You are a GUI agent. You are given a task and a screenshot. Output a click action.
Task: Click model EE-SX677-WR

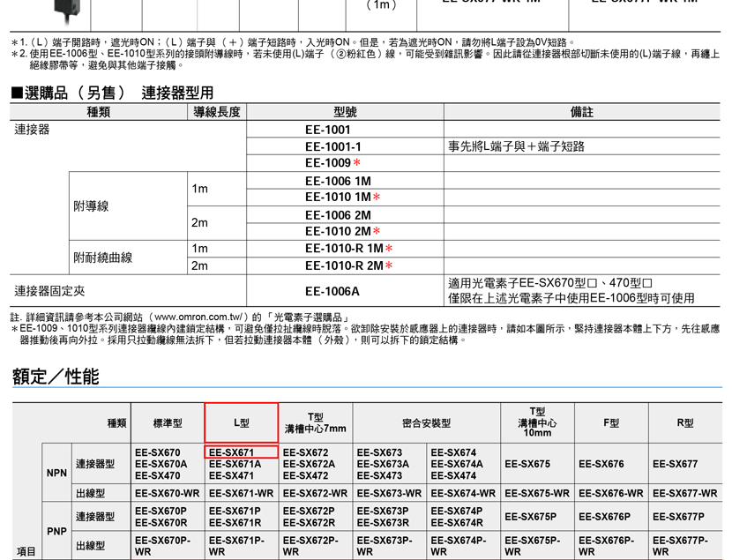tap(685, 493)
